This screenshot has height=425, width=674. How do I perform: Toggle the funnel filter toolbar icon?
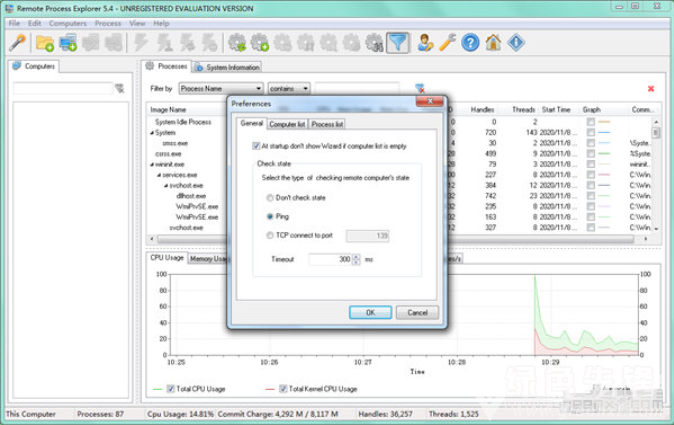(x=398, y=43)
